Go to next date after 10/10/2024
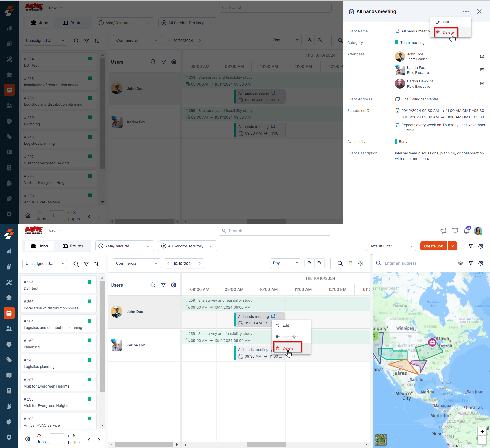Viewport: 490px width, 448px height. coord(200,263)
